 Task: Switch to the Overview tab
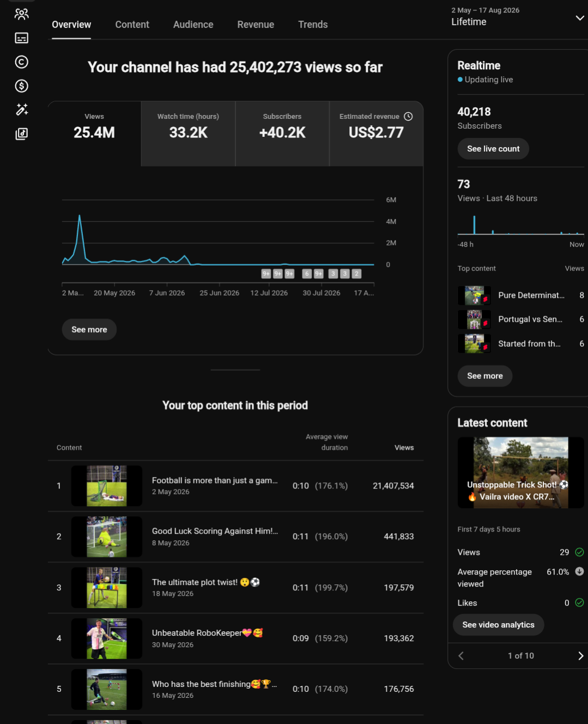pos(71,25)
